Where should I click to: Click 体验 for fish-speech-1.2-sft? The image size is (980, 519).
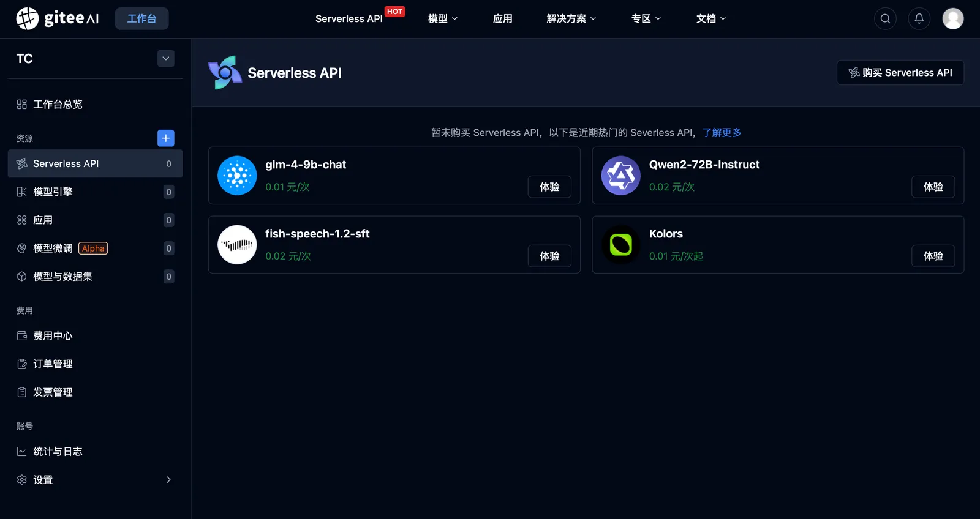[549, 256]
